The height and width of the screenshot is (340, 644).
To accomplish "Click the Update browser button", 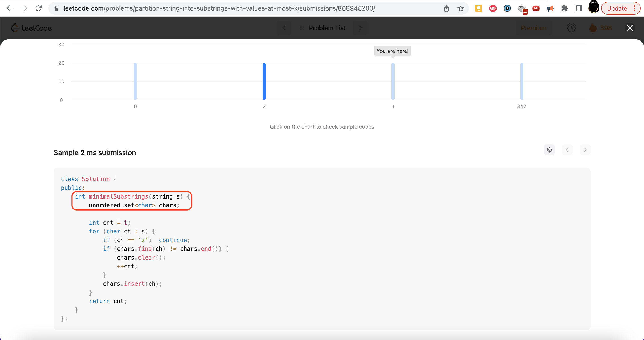I will pyautogui.click(x=617, y=8).
